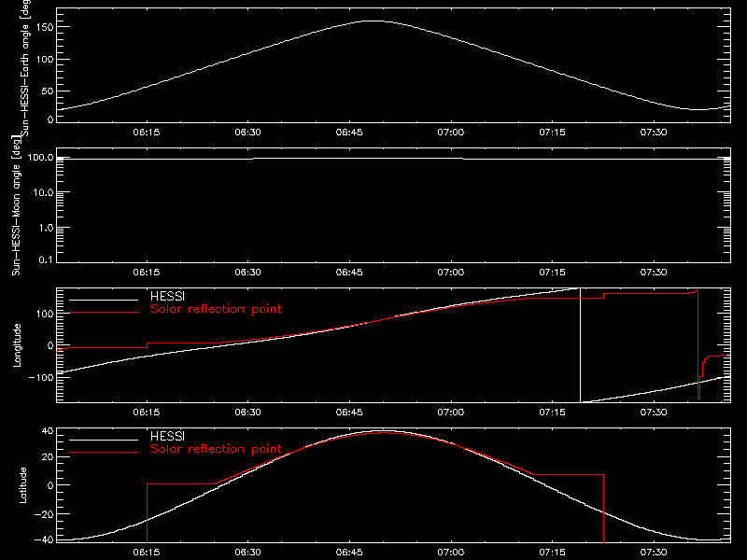The image size is (747, 560).
Task: Click '07:00' time label under Moon angle plot
Action: pyautogui.click(x=451, y=272)
